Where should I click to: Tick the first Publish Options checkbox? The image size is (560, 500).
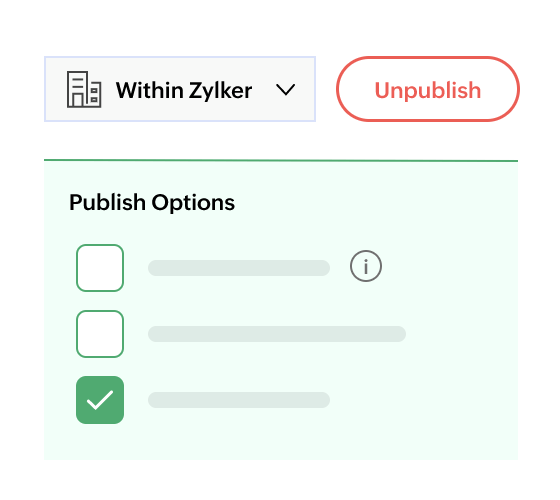pos(100,268)
